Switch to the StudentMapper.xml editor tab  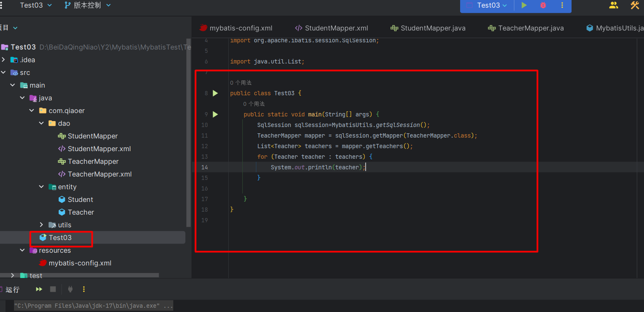pos(332,28)
